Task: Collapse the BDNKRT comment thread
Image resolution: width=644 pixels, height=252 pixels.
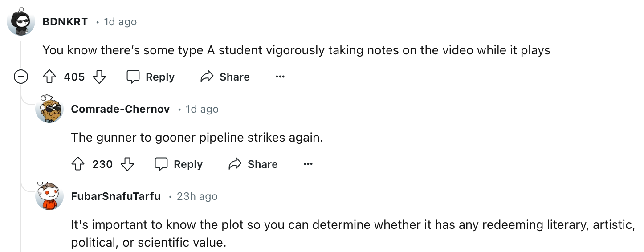Action: [20, 77]
